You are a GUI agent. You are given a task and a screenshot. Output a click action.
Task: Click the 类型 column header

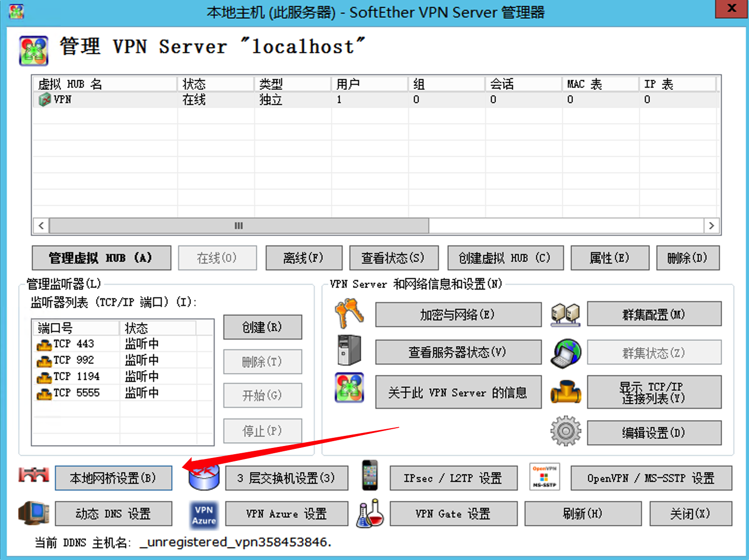click(x=293, y=84)
